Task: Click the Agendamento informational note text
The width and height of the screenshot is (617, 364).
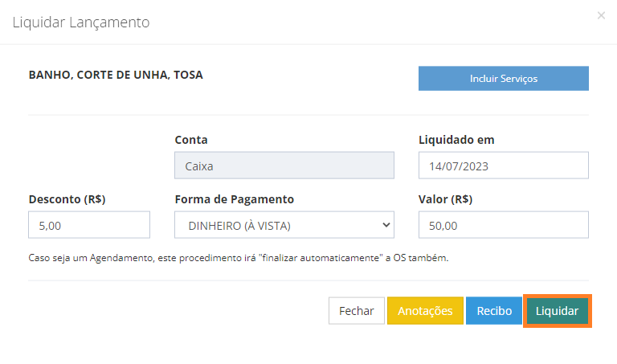Action: click(x=239, y=258)
